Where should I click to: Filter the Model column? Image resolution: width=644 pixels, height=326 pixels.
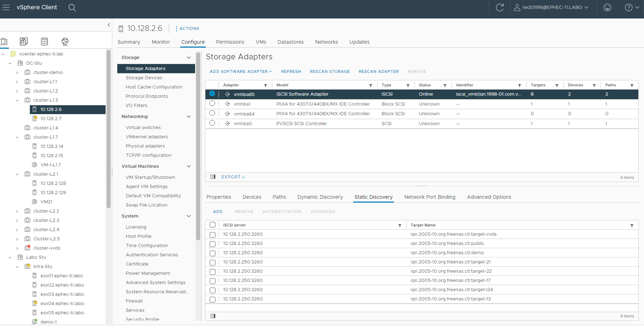[x=371, y=85]
